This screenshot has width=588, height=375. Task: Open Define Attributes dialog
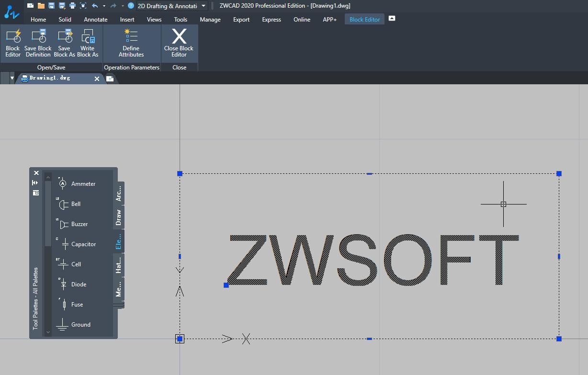[131, 42]
